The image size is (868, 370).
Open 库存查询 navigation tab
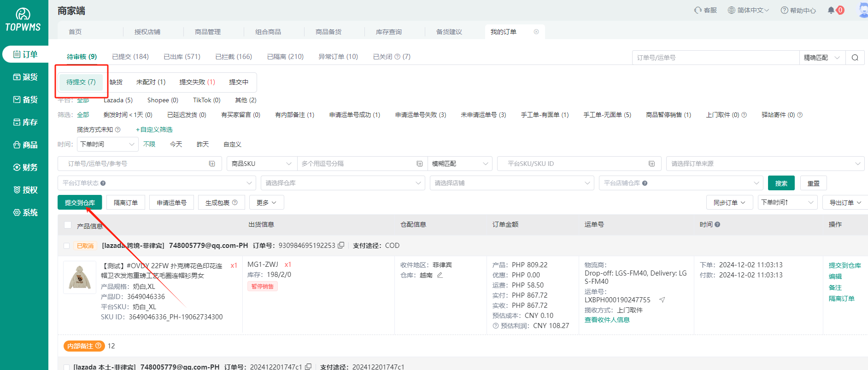click(389, 32)
